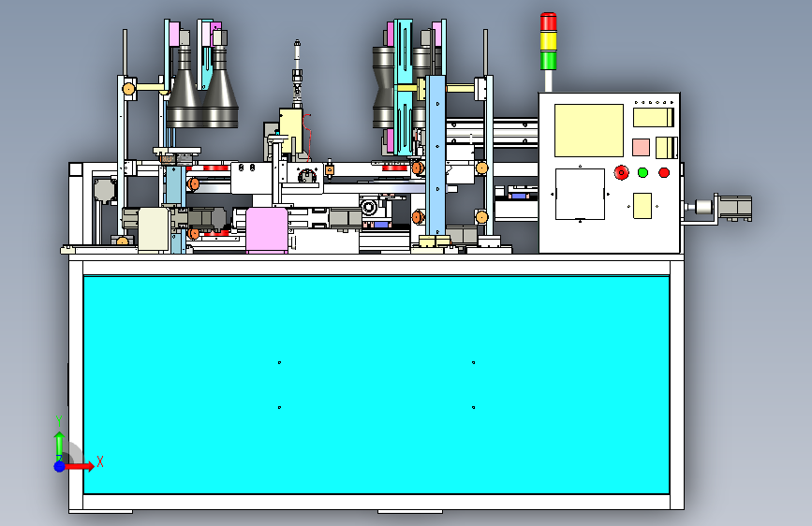Image resolution: width=812 pixels, height=526 pixels.
Task: Select the cream-colored block on the left deck
Action: [154, 229]
